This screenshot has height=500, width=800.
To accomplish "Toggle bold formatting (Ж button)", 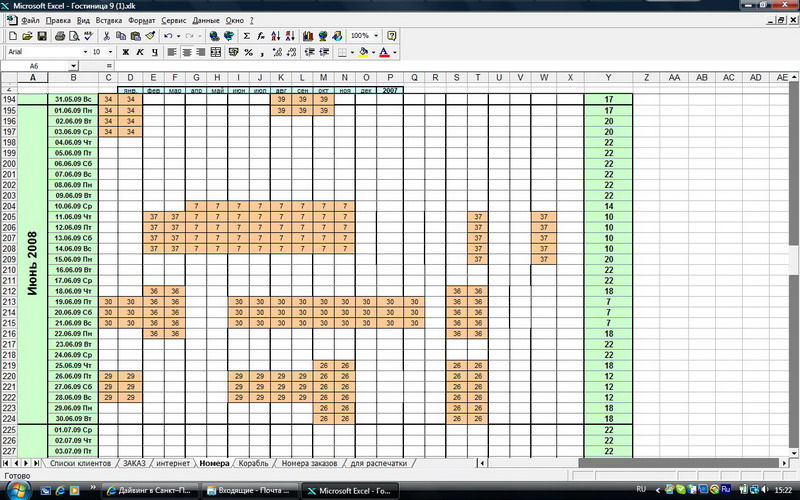I will [126, 52].
